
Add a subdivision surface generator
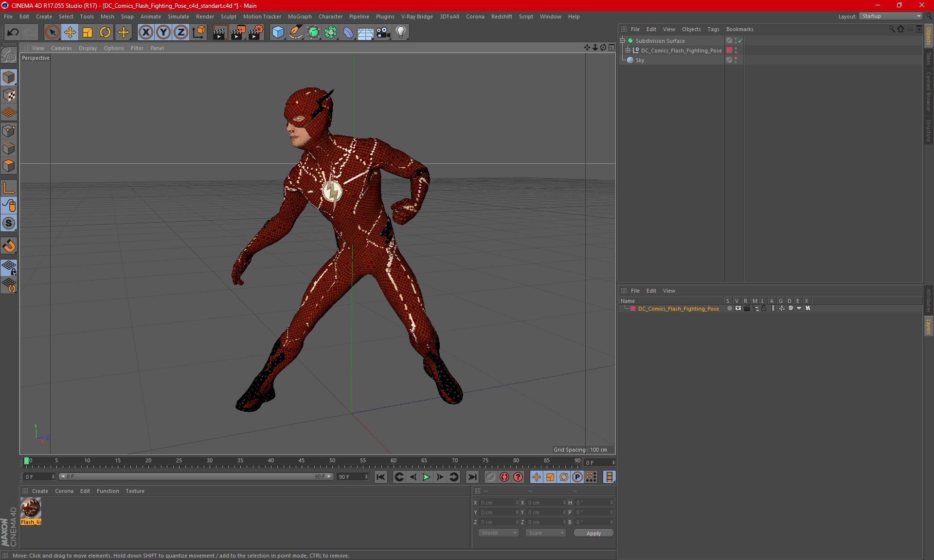(x=313, y=33)
